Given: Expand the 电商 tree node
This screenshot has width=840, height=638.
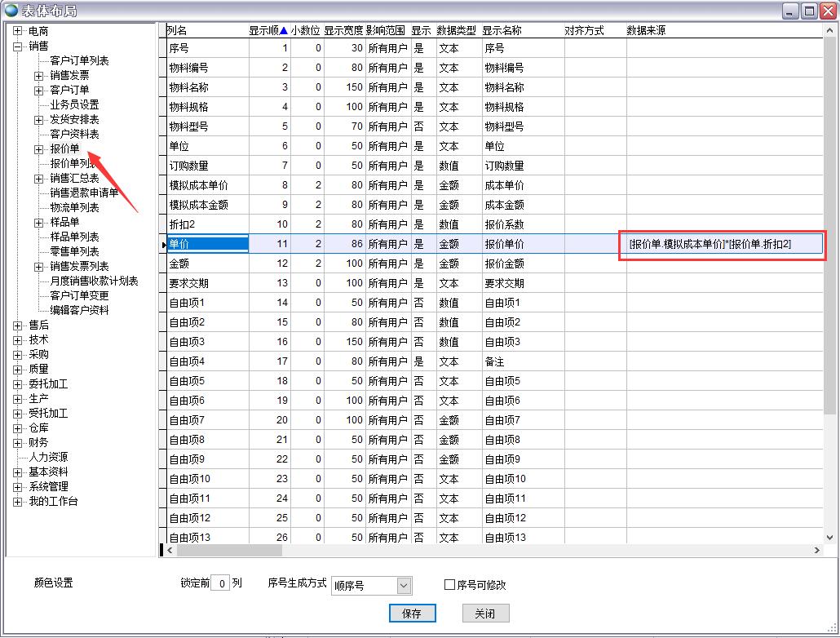Looking at the screenshot, I should point(18,31).
